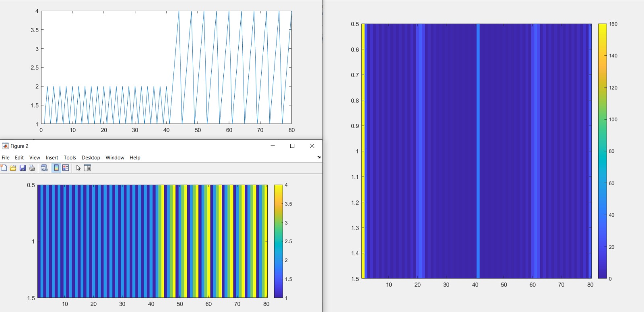Click the New Figure toolbar icon
Viewport: 644px width, 312px height.
point(4,168)
